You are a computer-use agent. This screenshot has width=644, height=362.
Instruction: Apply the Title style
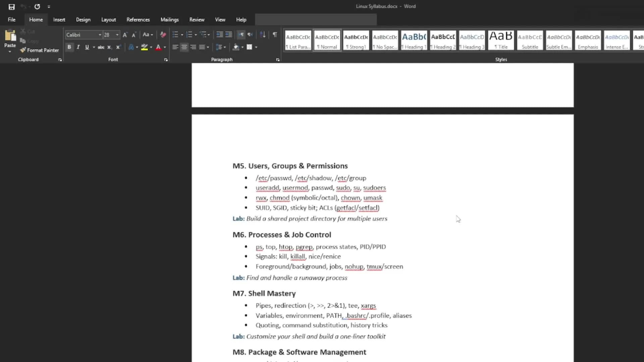(501, 41)
